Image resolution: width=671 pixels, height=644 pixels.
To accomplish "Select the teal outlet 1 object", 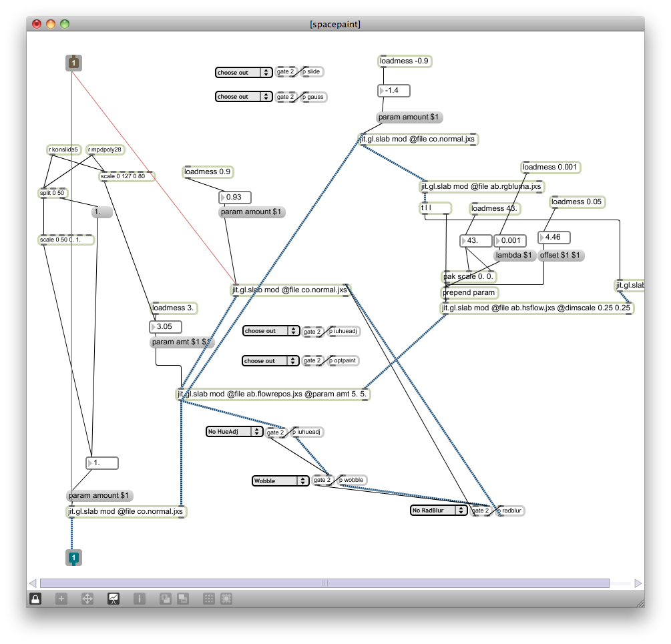I will point(73,558).
